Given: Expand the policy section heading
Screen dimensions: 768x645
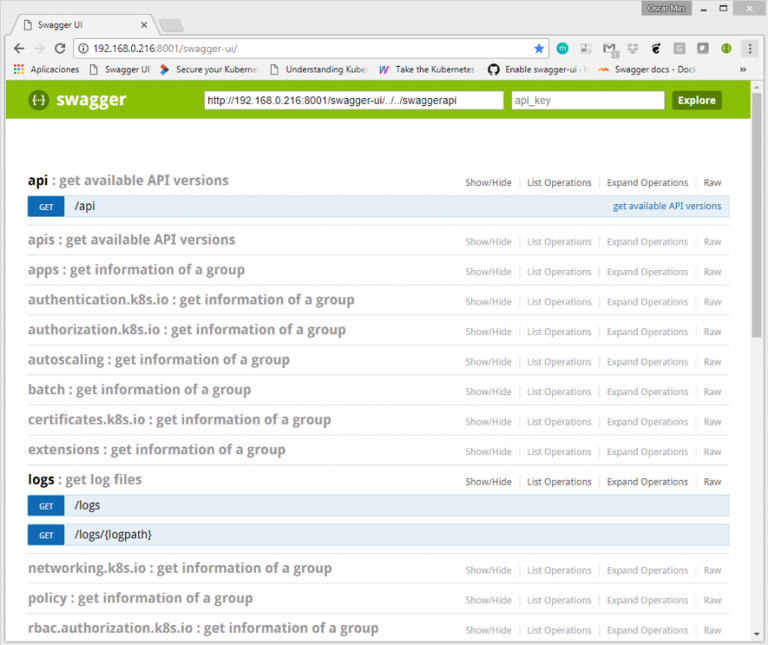Looking at the screenshot, I should pyautogui.click(x=140, y=598).
